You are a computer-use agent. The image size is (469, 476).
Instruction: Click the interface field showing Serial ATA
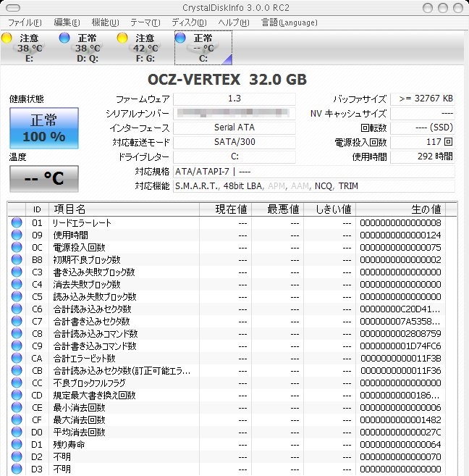coord(234,128)
